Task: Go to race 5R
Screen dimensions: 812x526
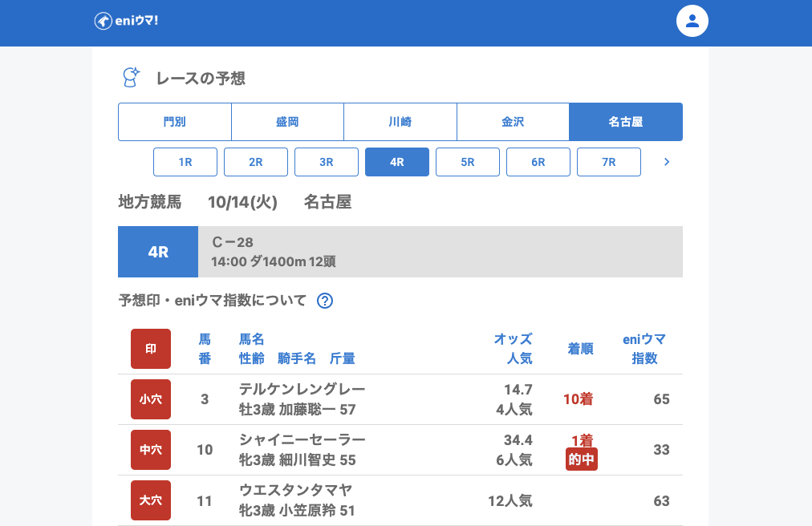Action: pyautogui.click(x=468, y=162)
